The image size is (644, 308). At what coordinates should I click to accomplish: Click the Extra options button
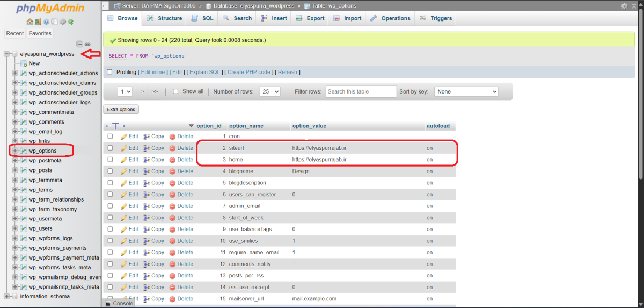click(x=121, y=109)
